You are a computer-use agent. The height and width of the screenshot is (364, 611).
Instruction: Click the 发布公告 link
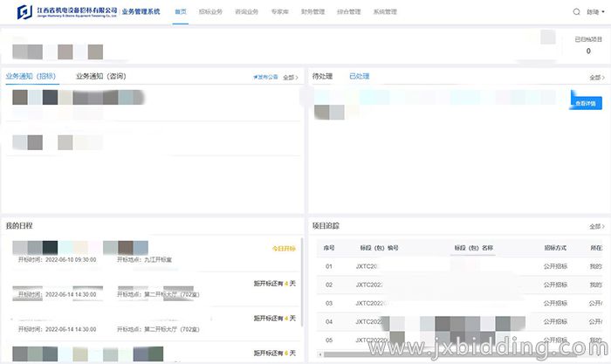click(x=265, y=78)
